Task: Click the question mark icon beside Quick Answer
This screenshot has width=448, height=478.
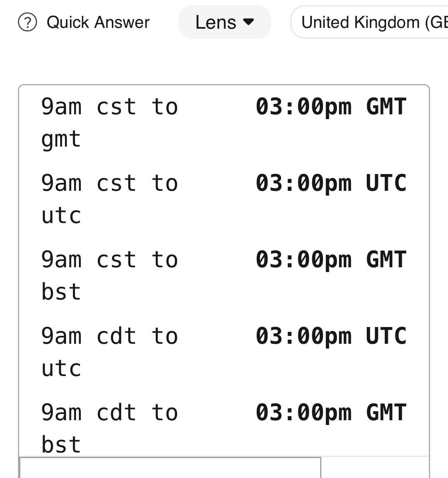Action: [27, 22]
